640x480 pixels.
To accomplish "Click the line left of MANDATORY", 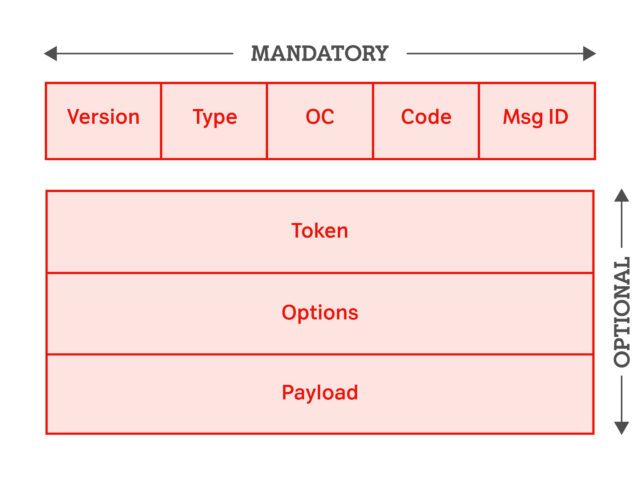I will click(x=145, y=53).
